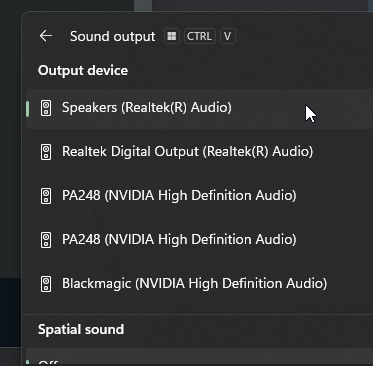This screenshot has height=366, width=373.
Task: Click speaker icon beside Blackmagic device
Action: pos(46,284)
